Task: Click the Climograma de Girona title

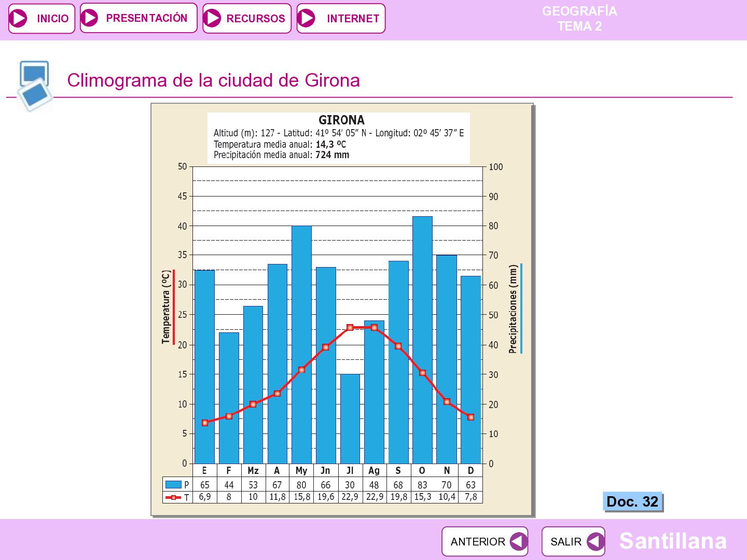Action: pos(213,80)
